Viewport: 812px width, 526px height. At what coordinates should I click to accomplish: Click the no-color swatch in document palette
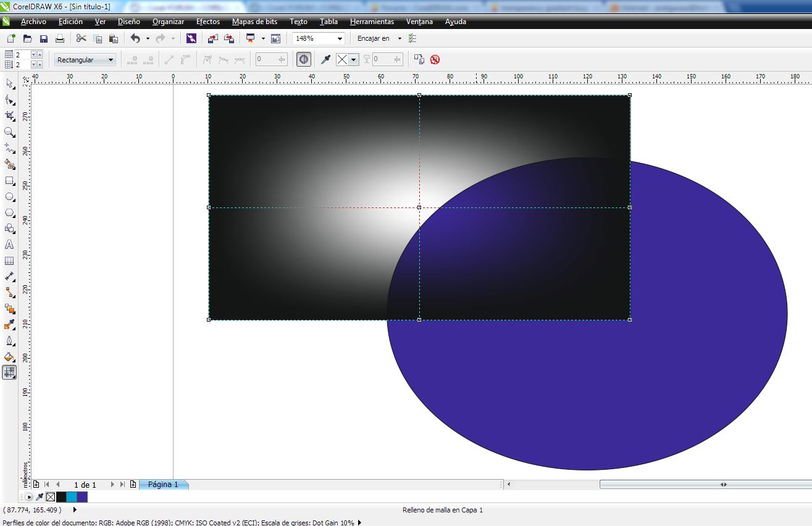coord(51,497)
